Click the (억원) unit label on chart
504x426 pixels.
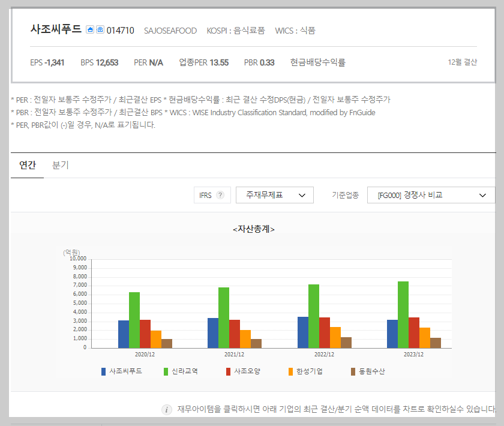coord(71,253)
